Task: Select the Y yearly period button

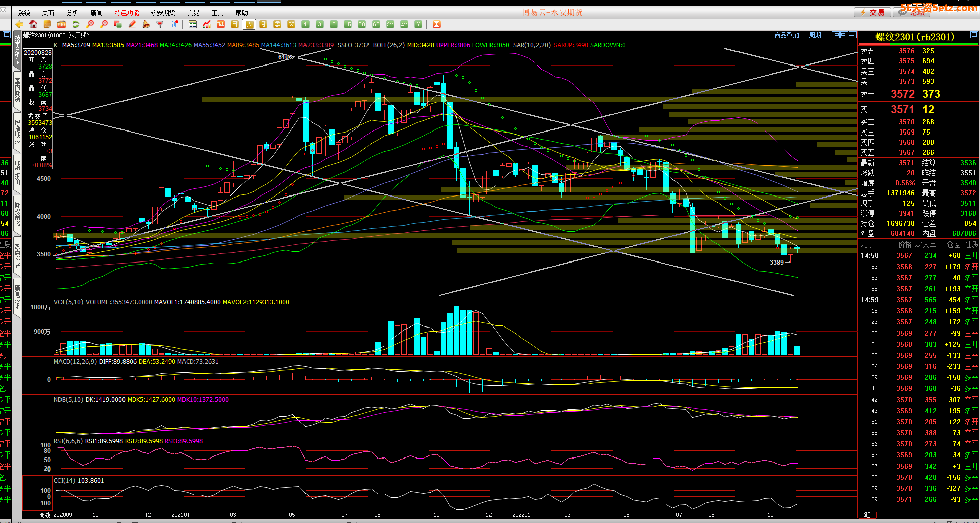Action: (418, 24)
